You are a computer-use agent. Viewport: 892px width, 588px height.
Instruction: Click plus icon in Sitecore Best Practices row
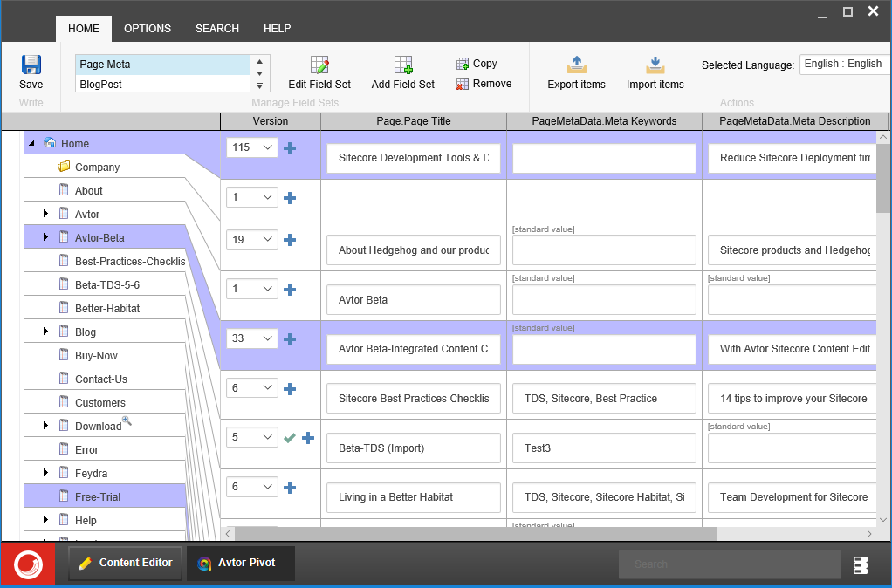[x=290, y=389]
